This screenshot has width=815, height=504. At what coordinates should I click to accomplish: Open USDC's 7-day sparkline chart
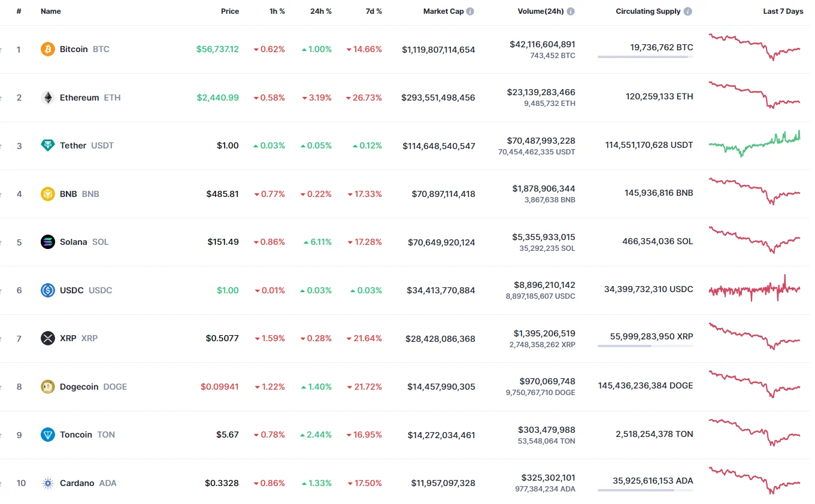(755, 290)
